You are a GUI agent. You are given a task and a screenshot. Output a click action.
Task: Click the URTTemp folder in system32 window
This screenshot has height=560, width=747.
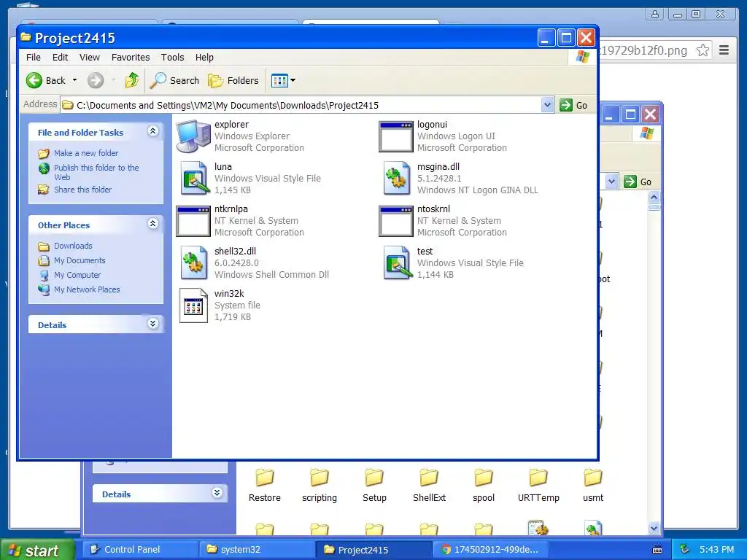point(538,485)
